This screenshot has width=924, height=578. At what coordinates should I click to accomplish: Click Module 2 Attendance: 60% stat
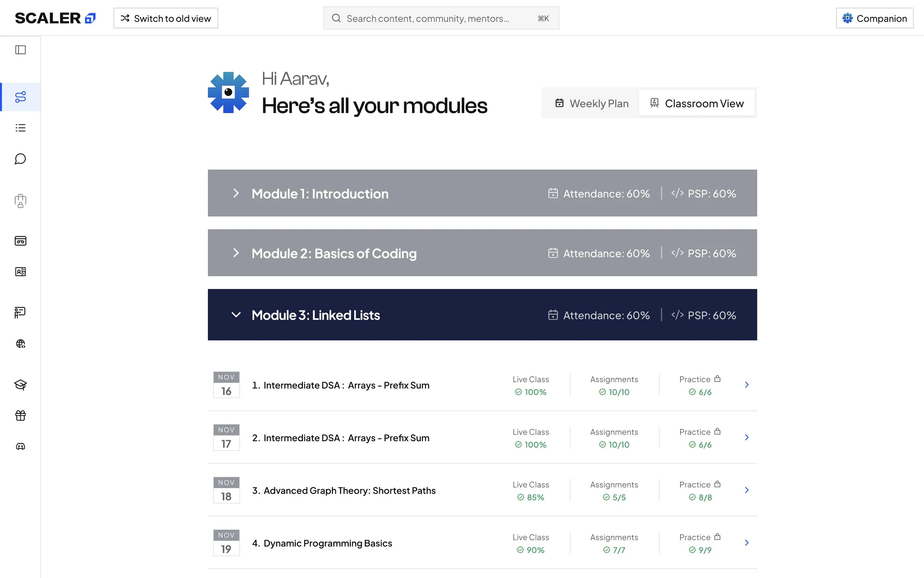click(x=599, y=253)
